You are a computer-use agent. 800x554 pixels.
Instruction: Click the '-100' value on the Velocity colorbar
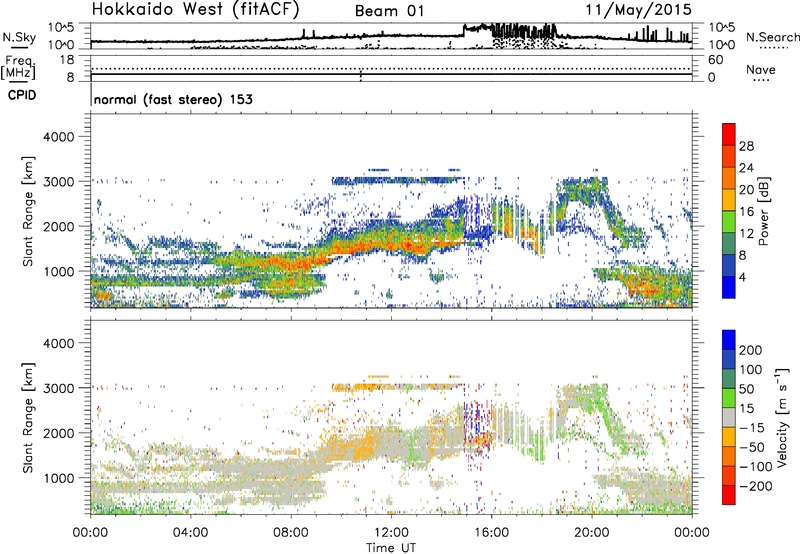(755, 467)
